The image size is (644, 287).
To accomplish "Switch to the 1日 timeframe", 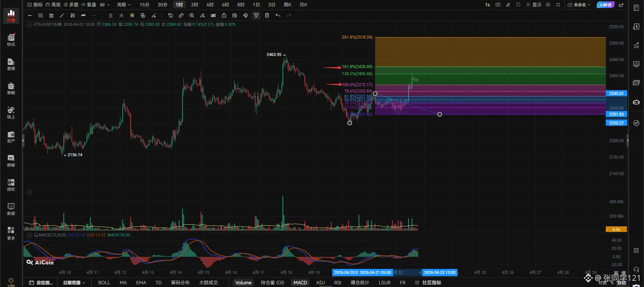I will pyautogui.click(x=256, y=5).
